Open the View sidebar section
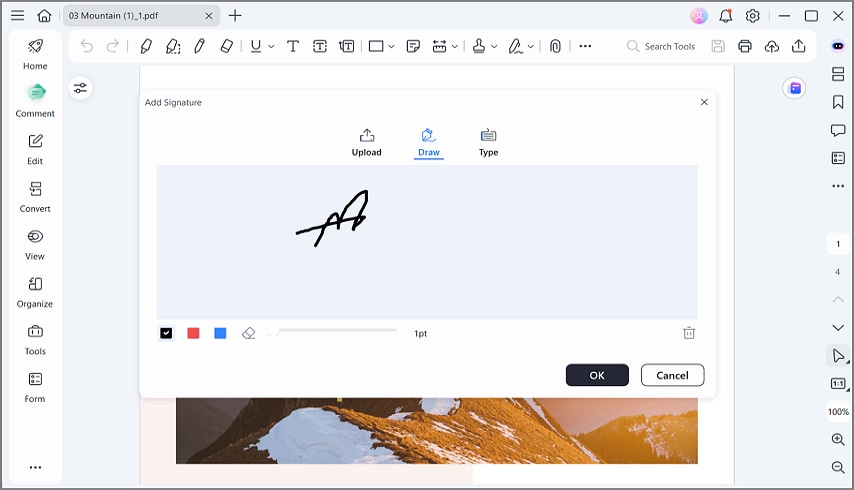The height and width of the screenshot is (490, 854). 35,244
